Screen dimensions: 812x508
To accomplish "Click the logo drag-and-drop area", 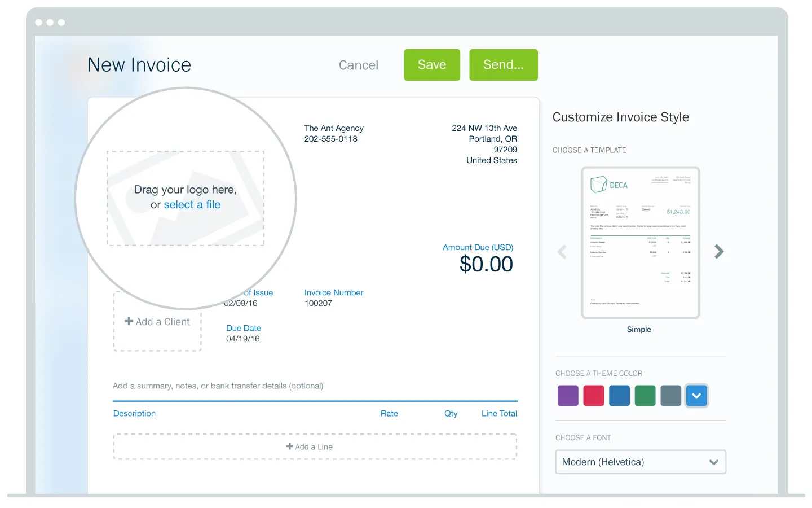I will (x=186, y=169).
